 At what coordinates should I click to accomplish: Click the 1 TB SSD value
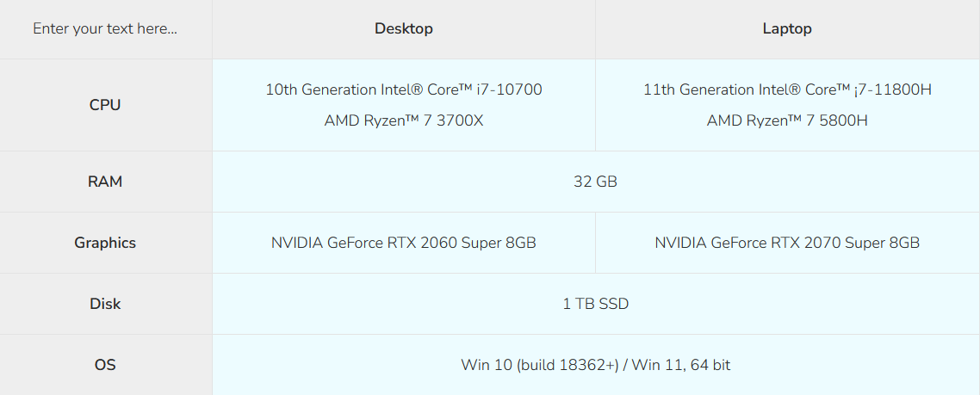[595, 304]
